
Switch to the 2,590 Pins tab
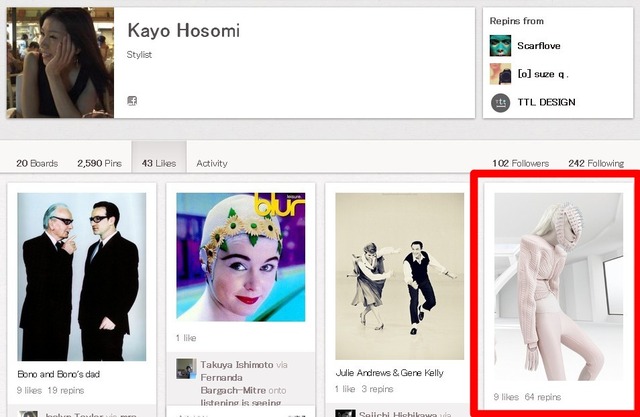coord(100,163)
